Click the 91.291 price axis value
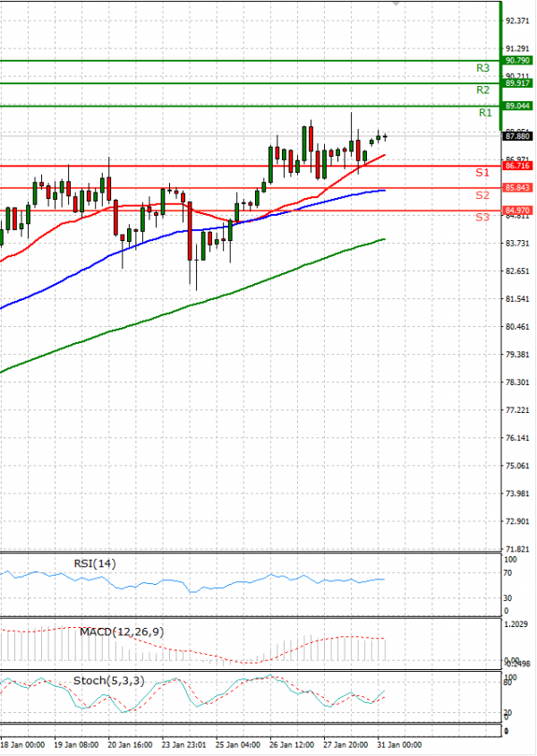This screenshot has width=537, height=756. tap(517, 48)
